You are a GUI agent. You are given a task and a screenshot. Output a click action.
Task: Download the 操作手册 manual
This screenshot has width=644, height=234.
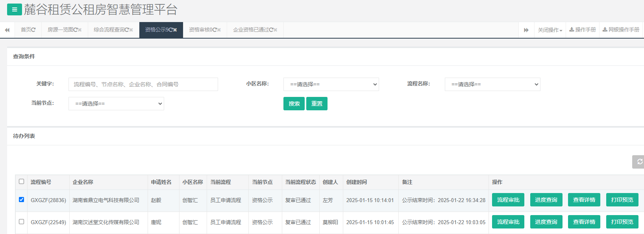[583, 30]
